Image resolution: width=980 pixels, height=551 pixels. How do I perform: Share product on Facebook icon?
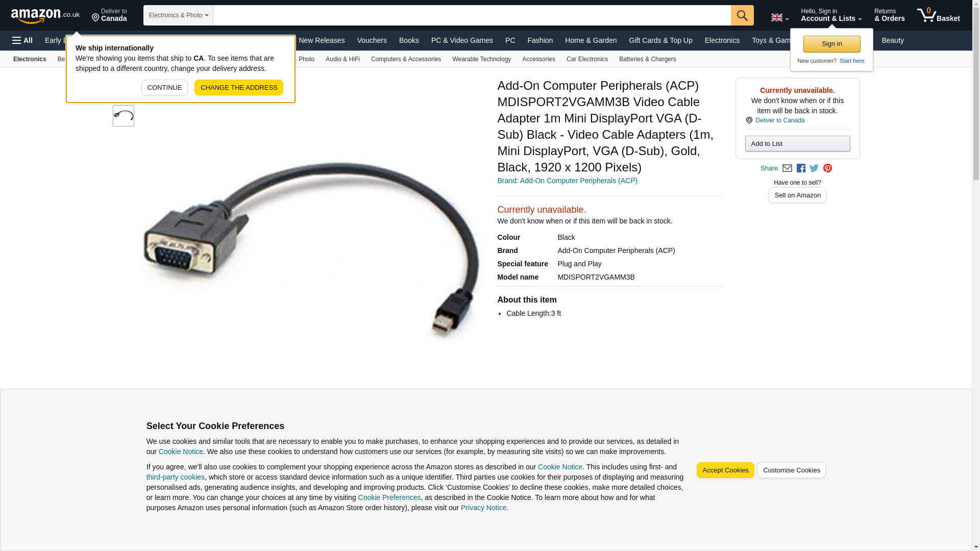coord(801,168)
